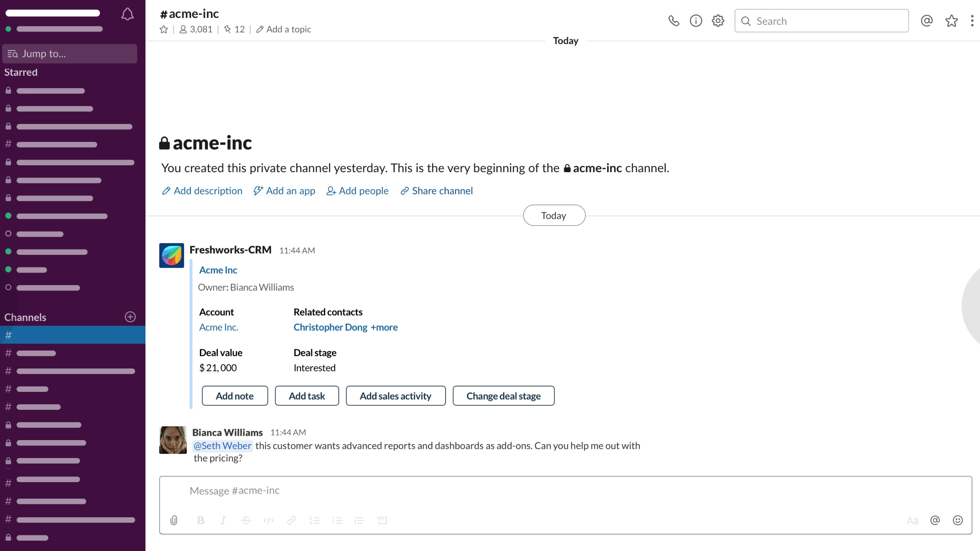Open mentions with top-bar @ icon
The width and height of the screenshot is (980, 551).
927,21
